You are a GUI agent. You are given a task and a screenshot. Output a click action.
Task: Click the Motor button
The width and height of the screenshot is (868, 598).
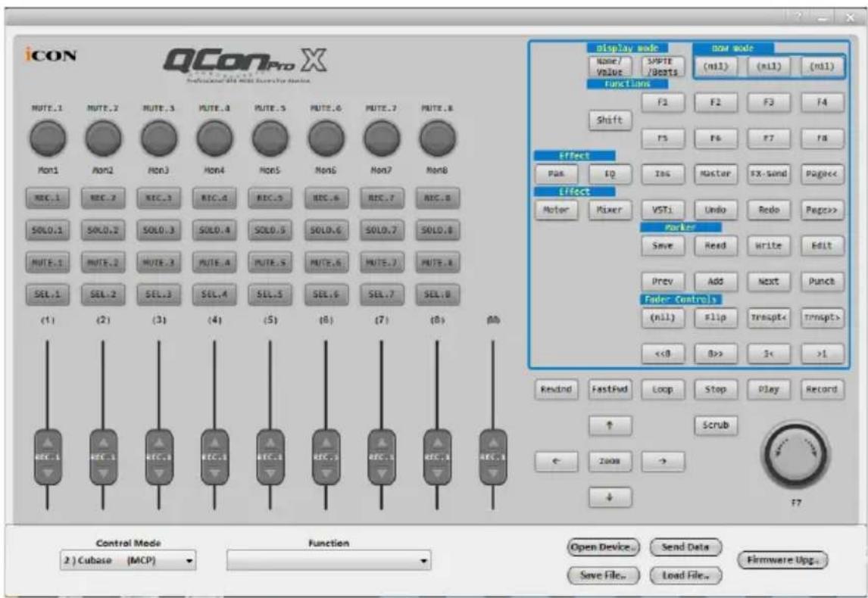pyautogui.click(x=557, y=210)
